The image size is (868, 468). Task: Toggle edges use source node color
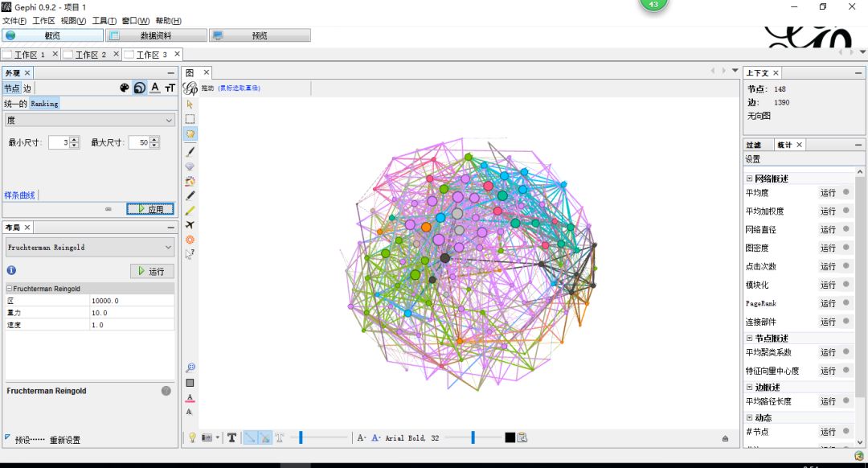(265, 437)
